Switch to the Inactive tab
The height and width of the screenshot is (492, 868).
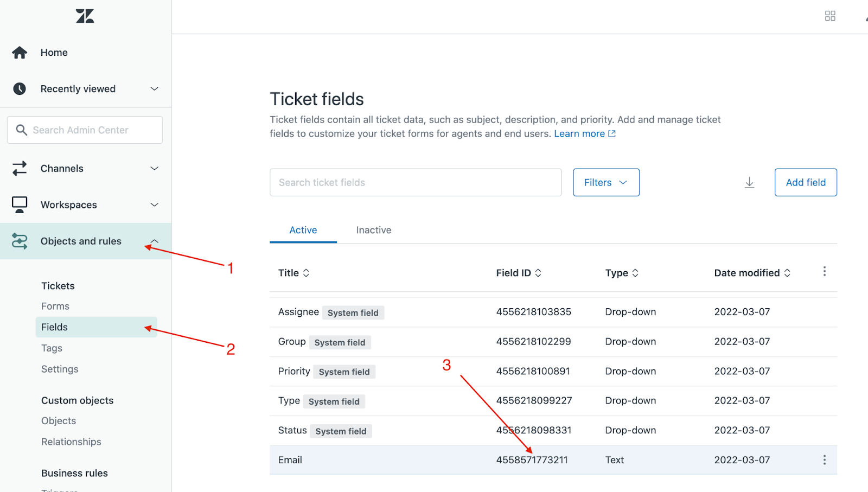click(x=373, y=230)
